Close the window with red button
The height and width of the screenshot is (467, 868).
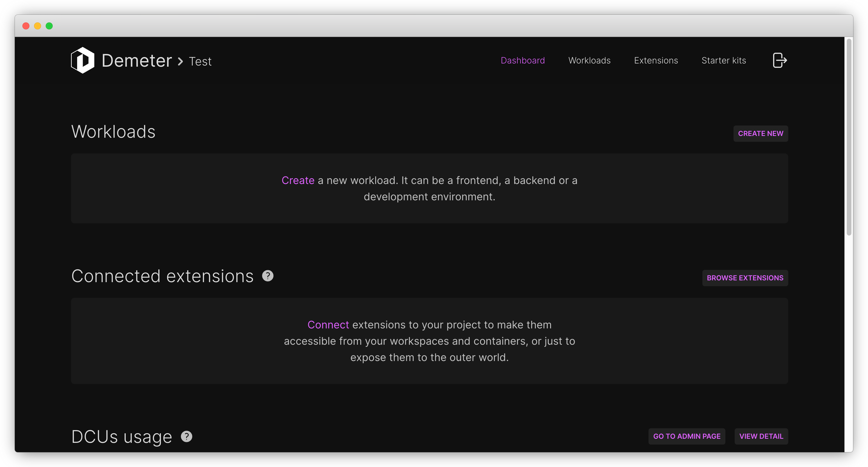26,26
